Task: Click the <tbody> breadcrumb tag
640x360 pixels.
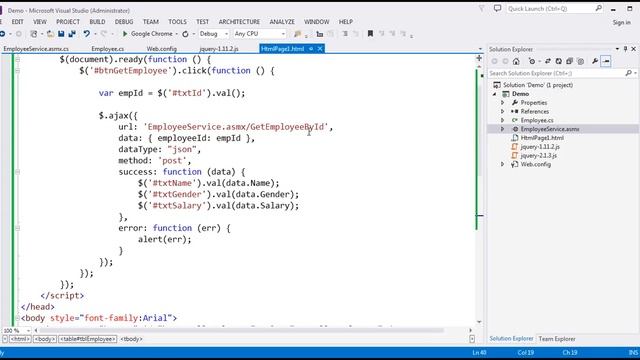Action: [131, 339]
